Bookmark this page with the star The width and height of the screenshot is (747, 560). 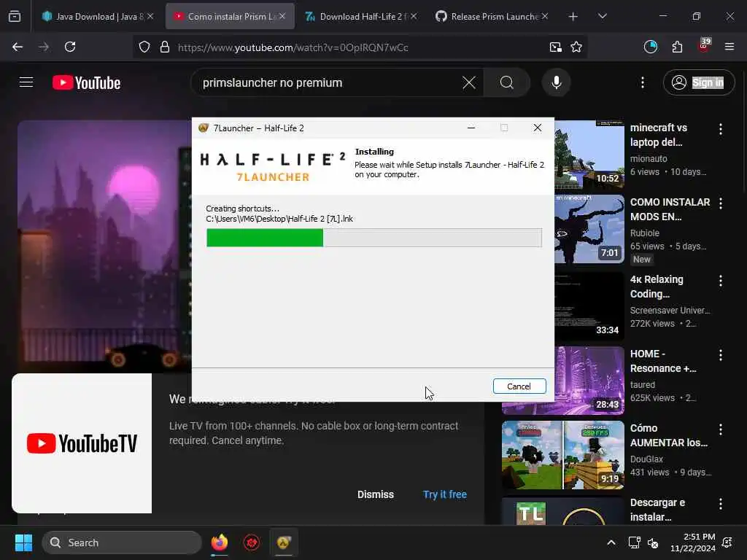click(x=576, y=47)
